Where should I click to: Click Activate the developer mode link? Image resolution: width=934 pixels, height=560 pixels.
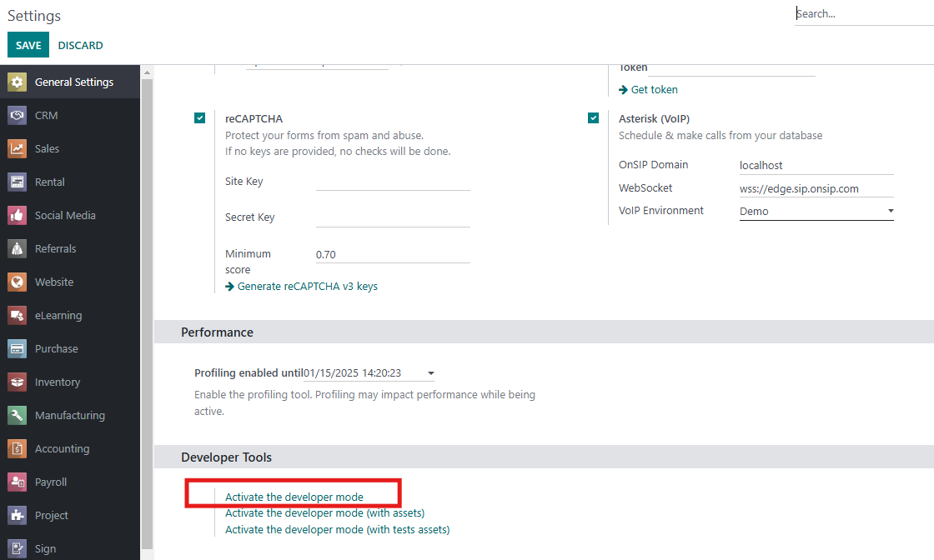(294, 497)
